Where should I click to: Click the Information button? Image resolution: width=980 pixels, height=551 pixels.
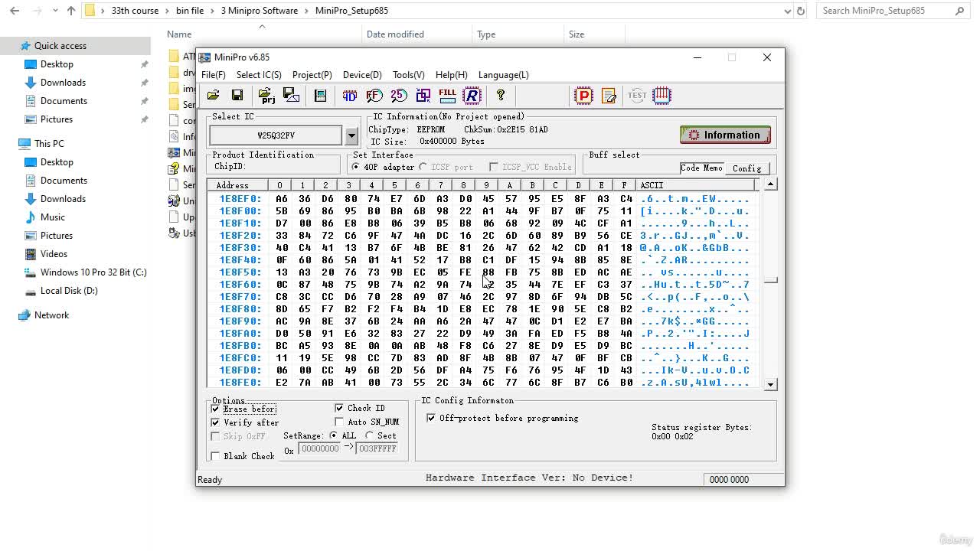pyautogui.click(x=725, y=135)
